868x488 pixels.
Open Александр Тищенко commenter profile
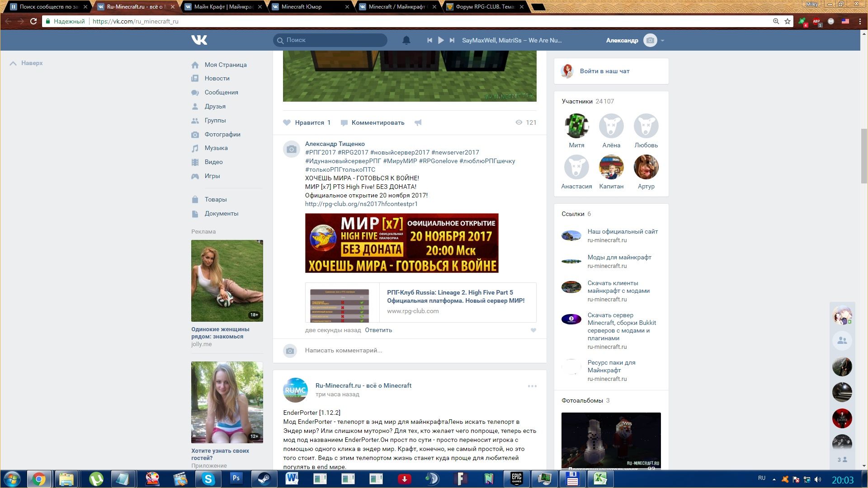tap(335, 144)
